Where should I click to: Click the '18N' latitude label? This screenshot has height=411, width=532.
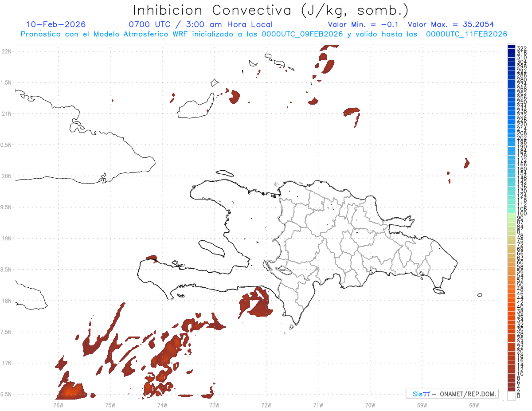[6, 301]
